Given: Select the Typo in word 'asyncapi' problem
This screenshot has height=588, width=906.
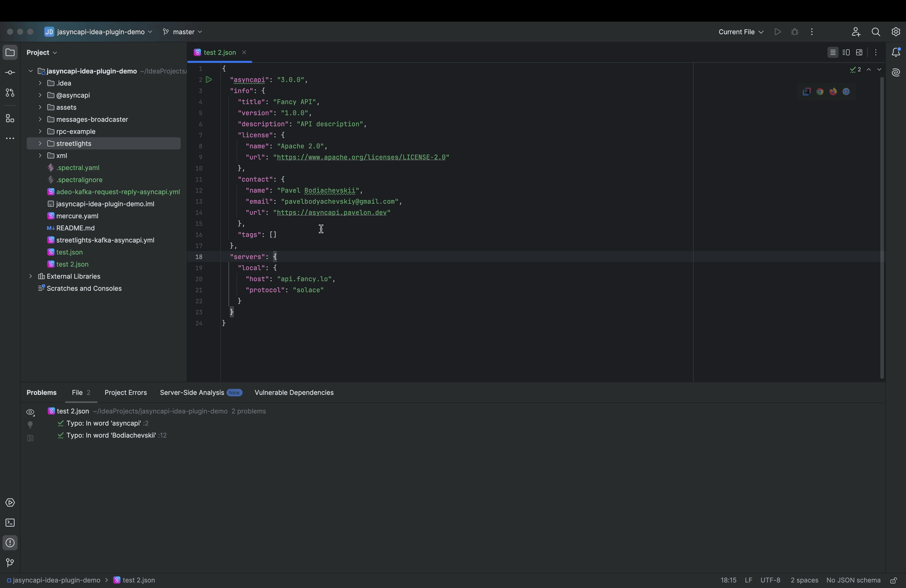Looking at the screenshot, I should (x=104, y=423).
